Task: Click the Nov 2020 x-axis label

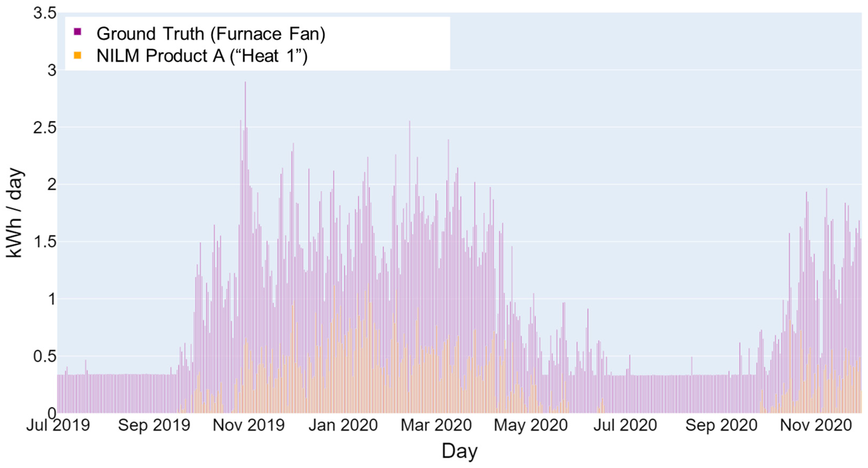Action: (x=816, y=425)
